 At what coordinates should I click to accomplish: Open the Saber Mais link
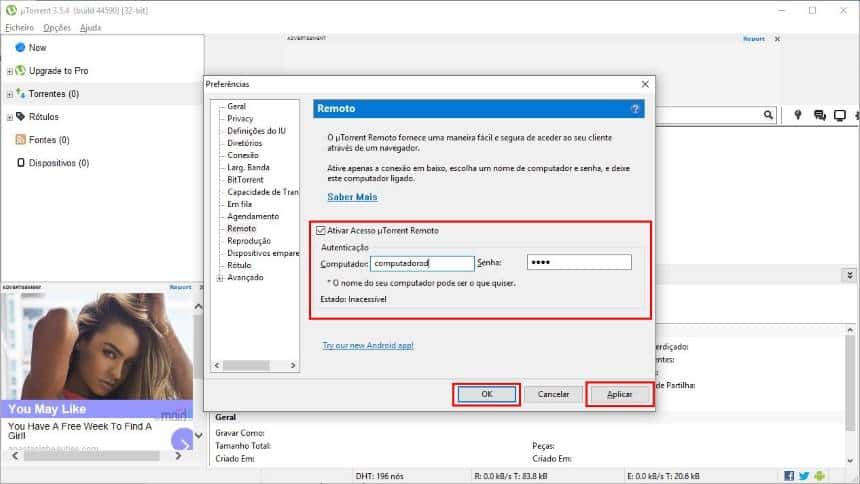tap(352, 197)
